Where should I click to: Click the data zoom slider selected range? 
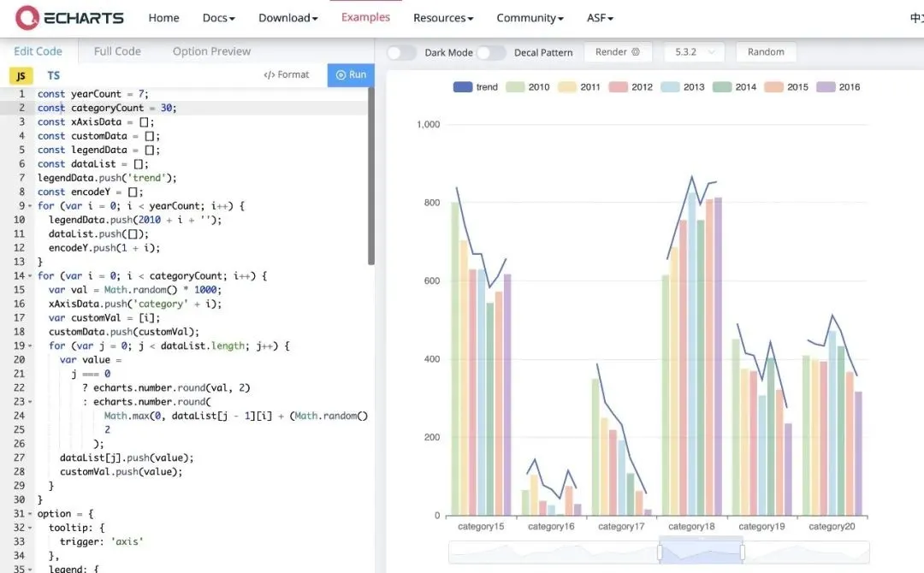click(x=701, y=552)
